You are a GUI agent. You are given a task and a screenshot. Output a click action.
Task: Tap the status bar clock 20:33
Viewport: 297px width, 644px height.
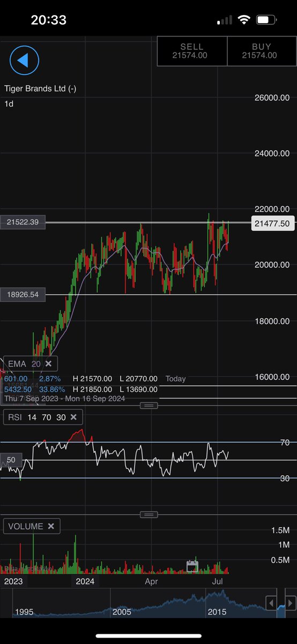(48, 20)
